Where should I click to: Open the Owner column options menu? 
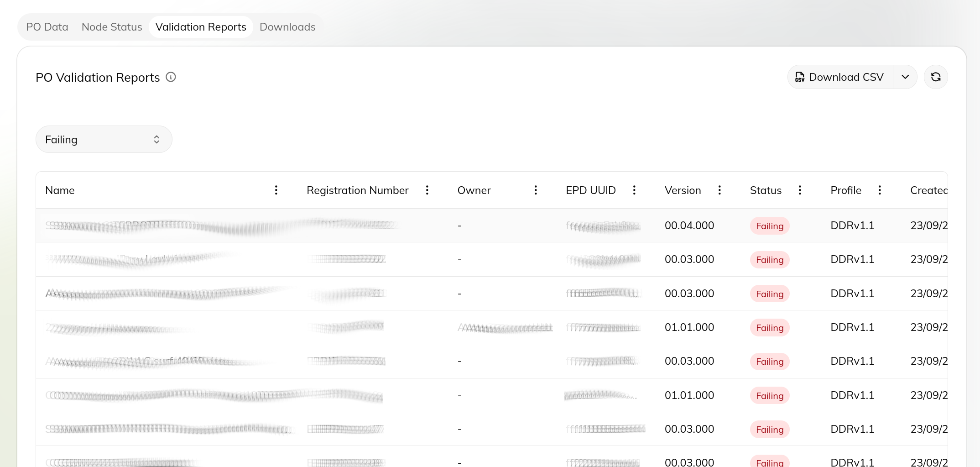click(536, 190)
